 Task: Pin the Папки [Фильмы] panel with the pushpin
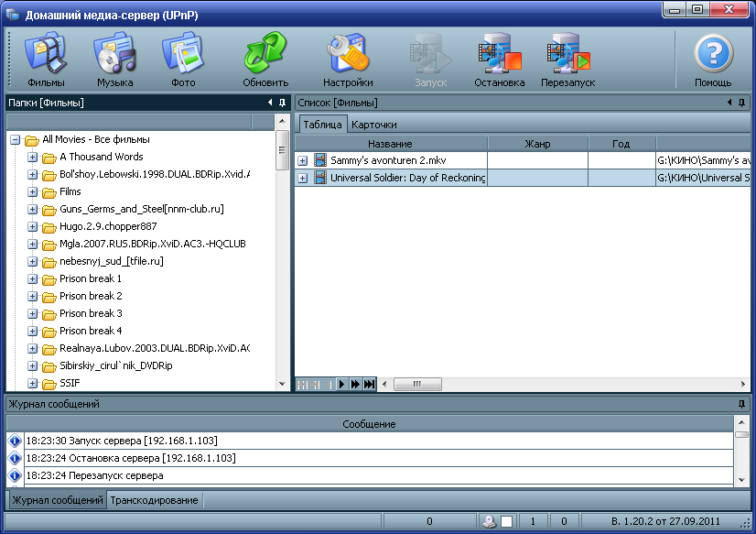click(x=283, y=103)
